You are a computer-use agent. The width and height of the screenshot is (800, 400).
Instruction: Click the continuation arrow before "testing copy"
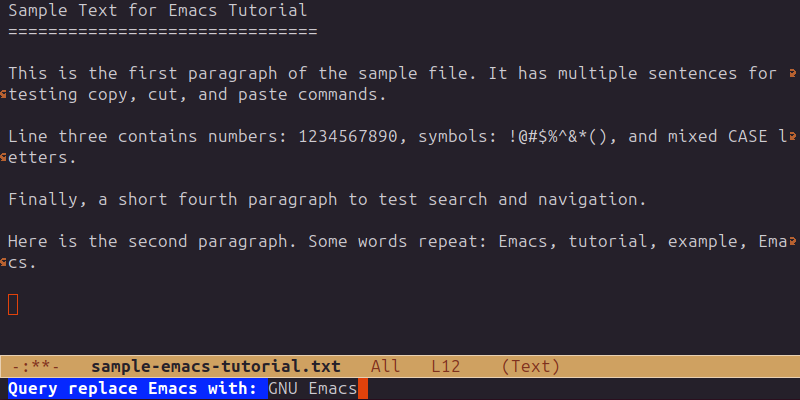point(4,95)
